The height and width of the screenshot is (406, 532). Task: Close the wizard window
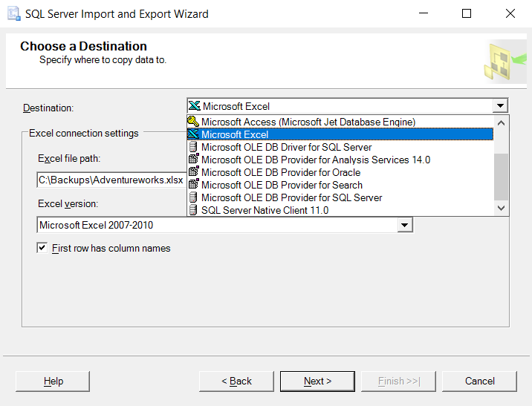(510, 13)
